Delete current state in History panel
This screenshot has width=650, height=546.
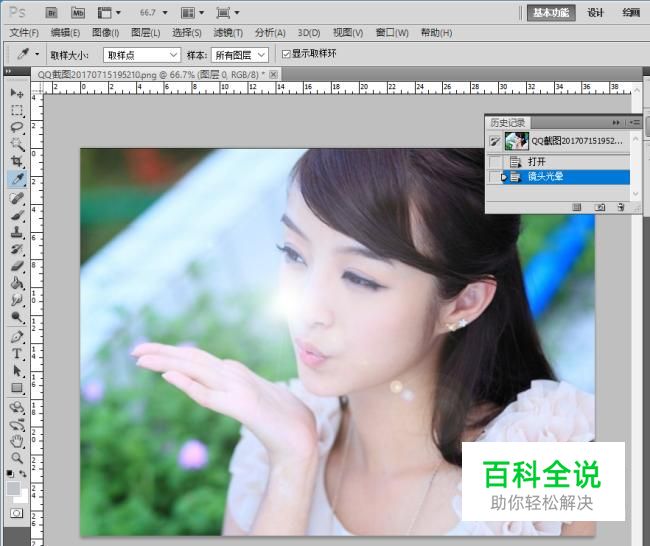[621, 207]
